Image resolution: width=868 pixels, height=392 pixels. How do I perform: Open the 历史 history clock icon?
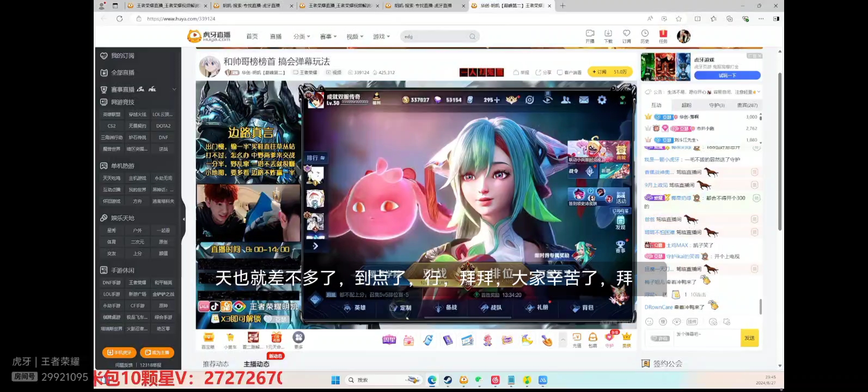pyautogui.click(x=645, y=36)
